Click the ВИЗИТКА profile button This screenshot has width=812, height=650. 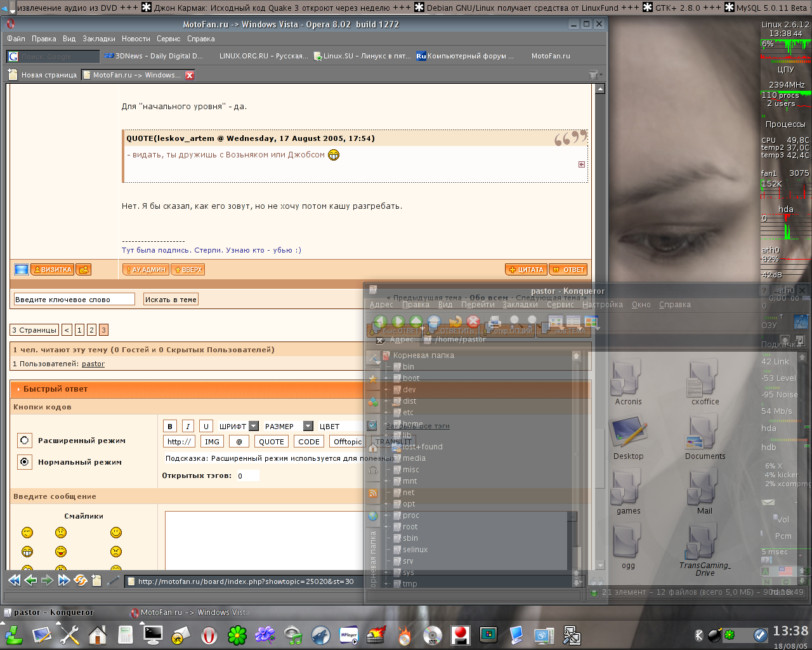(52, 270)
